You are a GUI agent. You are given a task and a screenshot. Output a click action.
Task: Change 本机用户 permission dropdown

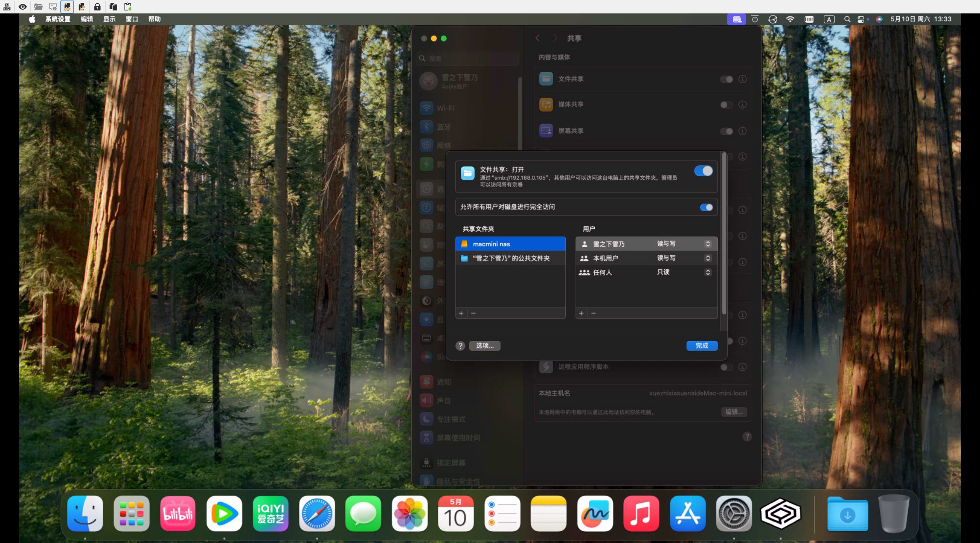coord(708,258)
